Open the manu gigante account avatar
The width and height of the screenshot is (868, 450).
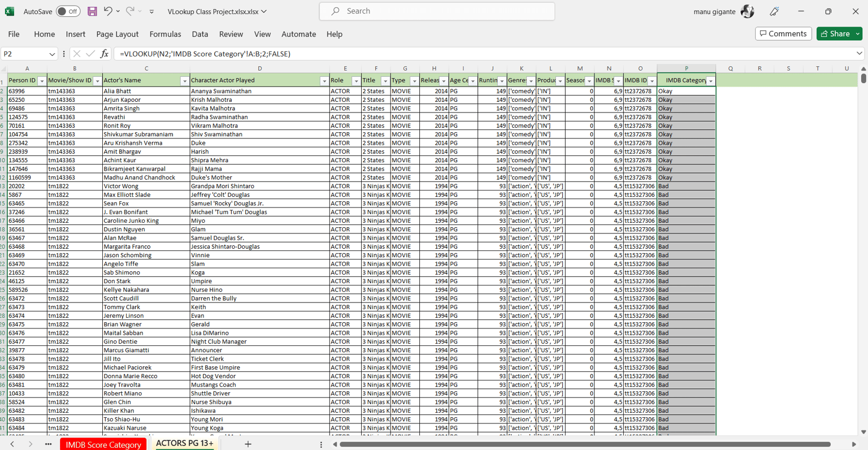(x=748, y=11)
